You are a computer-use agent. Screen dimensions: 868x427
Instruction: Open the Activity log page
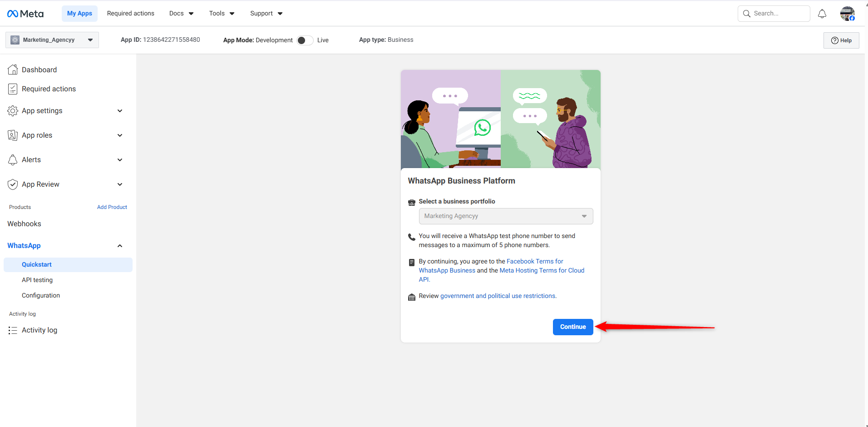(39, 330)
